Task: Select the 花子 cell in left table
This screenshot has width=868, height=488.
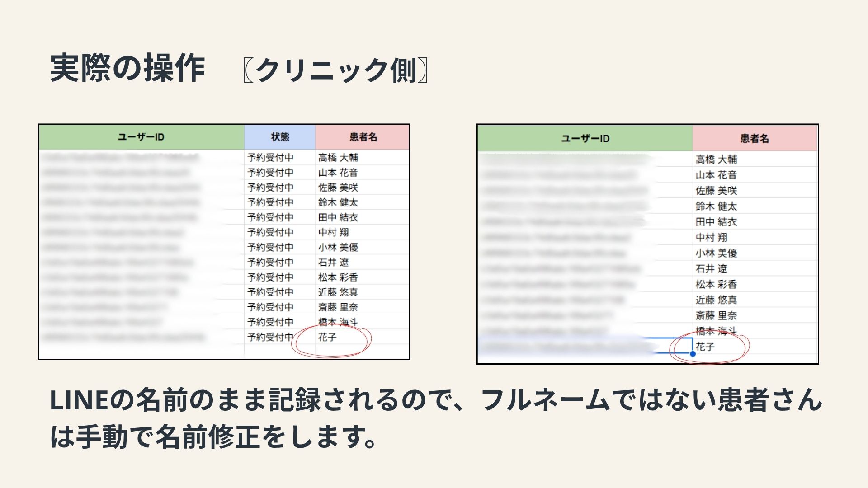Action: (327, 337)
